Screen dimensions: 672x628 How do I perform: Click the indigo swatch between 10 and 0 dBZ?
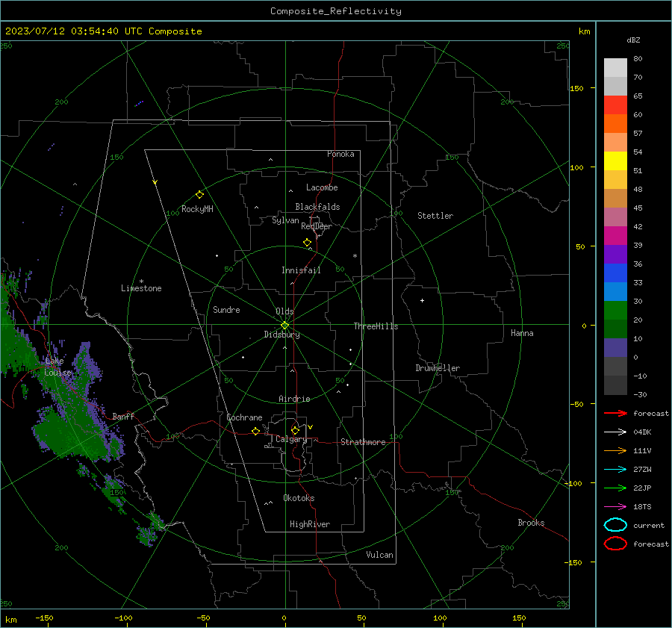click(615, 348)
